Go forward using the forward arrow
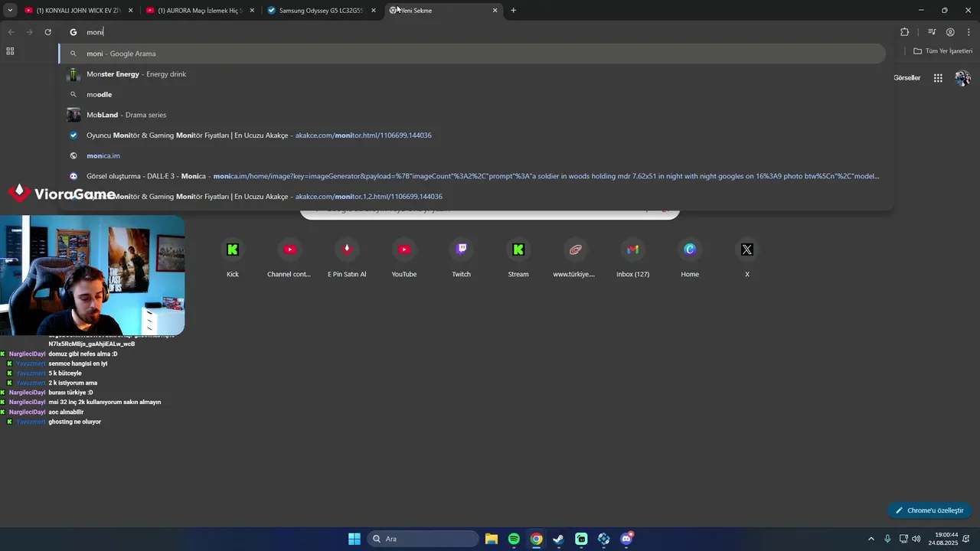Screen dimensions: 980x551 tap(29, 32)
